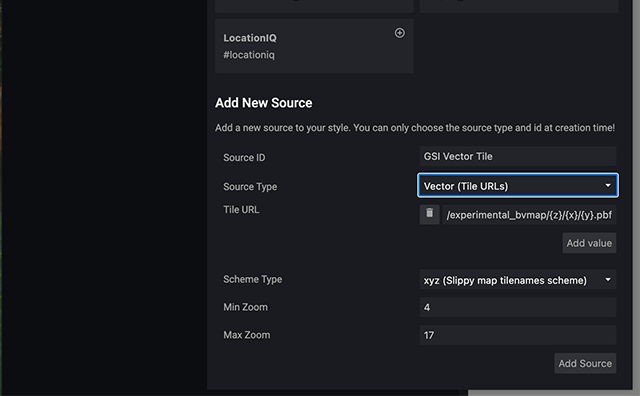Edit the Tile URL text field
Viewport: 640px width, 396px height.
click(x=529, y=215)
